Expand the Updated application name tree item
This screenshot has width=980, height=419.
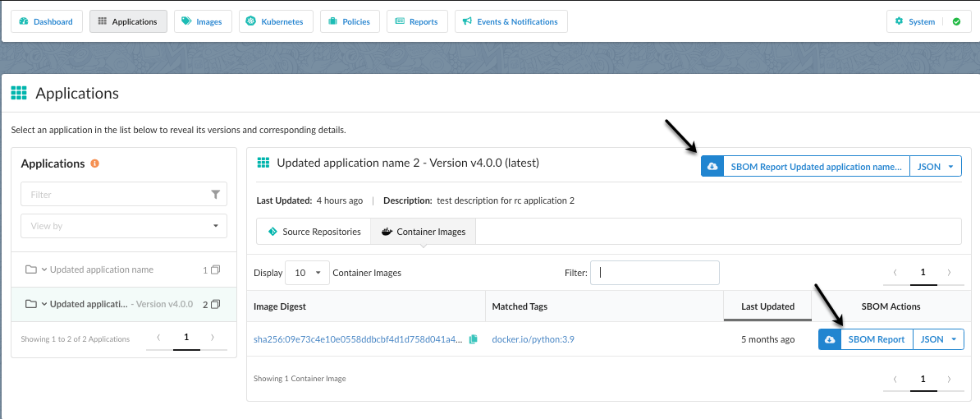44,269
